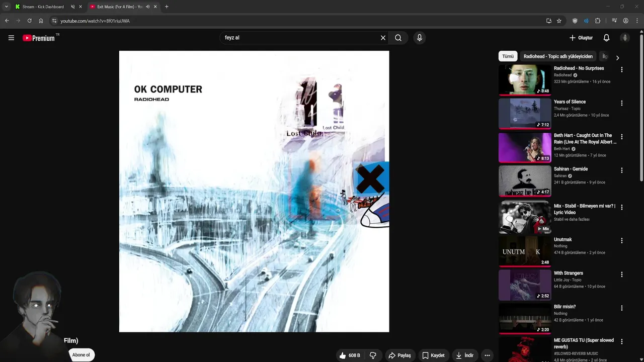Open the With Strangers video title
This screenshot has height=362, width=644.
568,273
